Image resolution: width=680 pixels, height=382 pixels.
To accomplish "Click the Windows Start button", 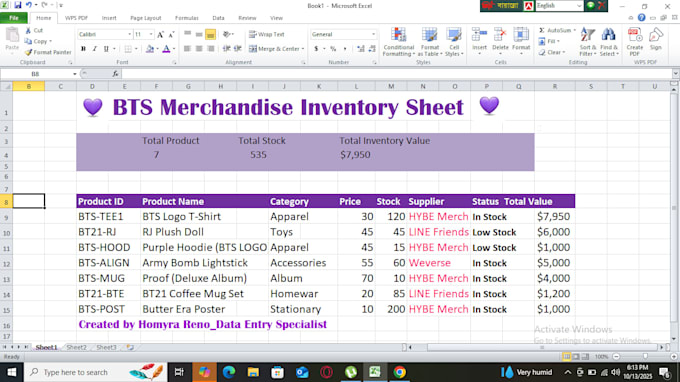I will [x=12, y=372].
